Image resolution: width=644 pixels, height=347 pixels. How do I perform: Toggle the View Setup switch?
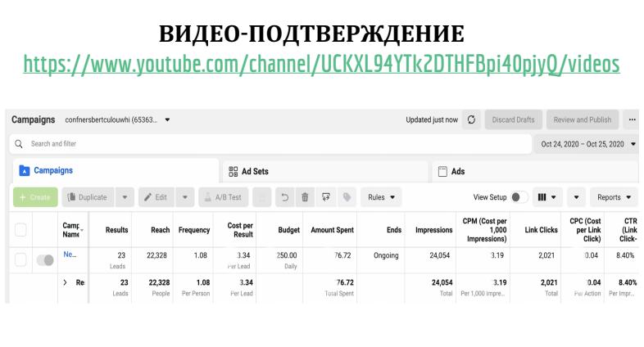point(519,197)
